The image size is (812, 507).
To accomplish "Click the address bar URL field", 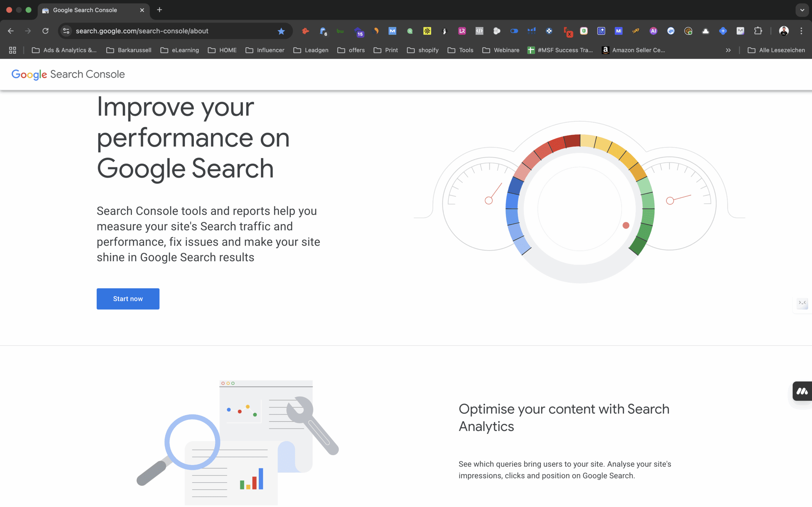I will pos(174,31).
